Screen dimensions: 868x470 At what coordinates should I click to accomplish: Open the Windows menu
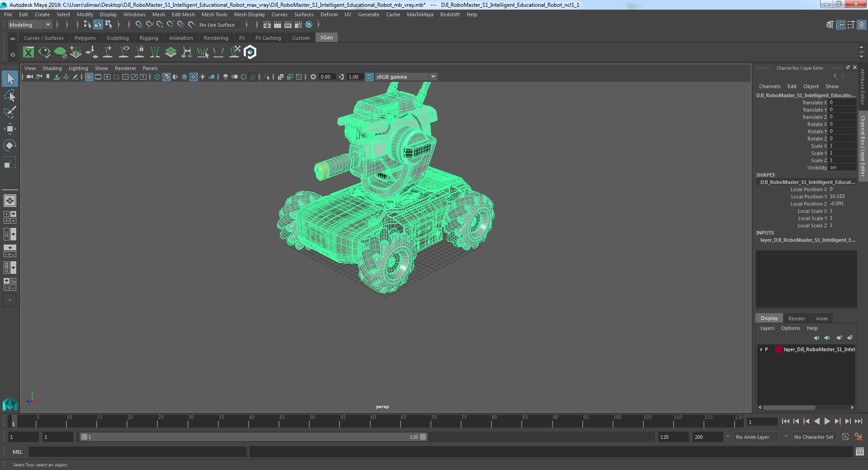click(134, 14)
